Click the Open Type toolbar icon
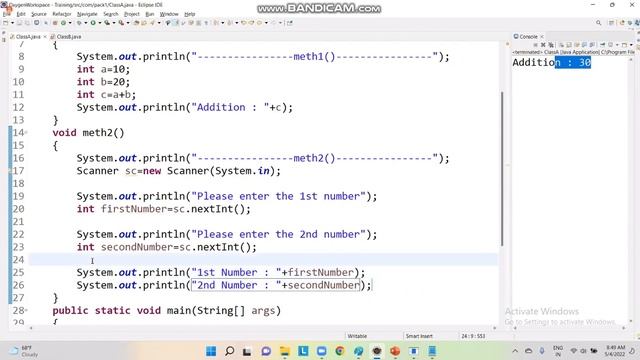 coord(136,23)
